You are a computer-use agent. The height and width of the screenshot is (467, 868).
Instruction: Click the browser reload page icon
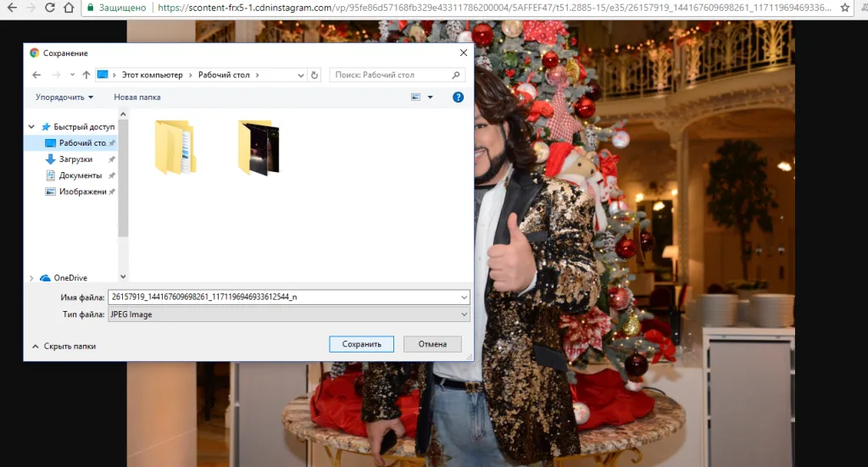point(49,8)
